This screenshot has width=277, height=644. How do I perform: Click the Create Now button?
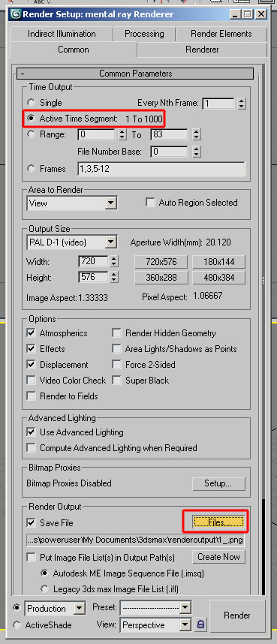point(218,557)
